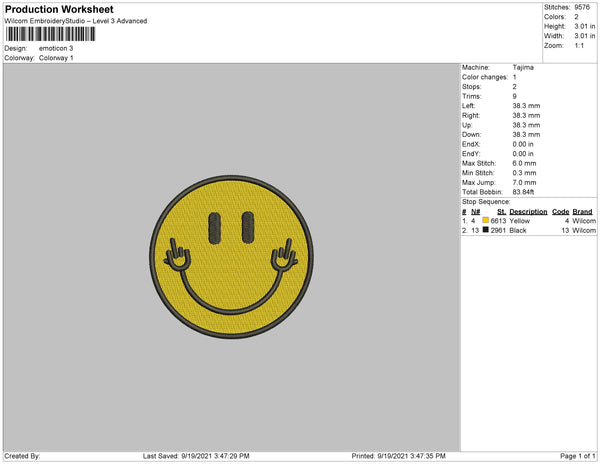Click the stitch count '6613' in Yellow row
Viewport: 600px width, 464px height.
click(498, 221)
